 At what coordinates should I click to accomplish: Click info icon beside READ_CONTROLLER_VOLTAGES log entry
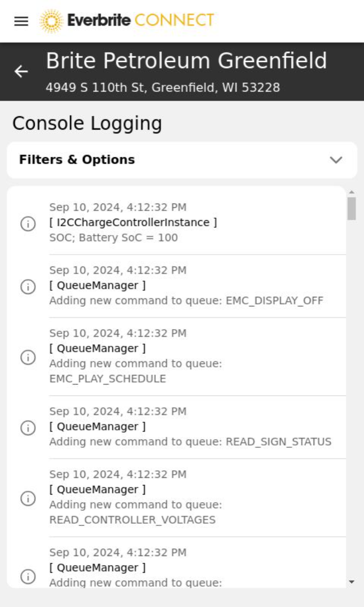pyautogui.click(x=28, y=498)
